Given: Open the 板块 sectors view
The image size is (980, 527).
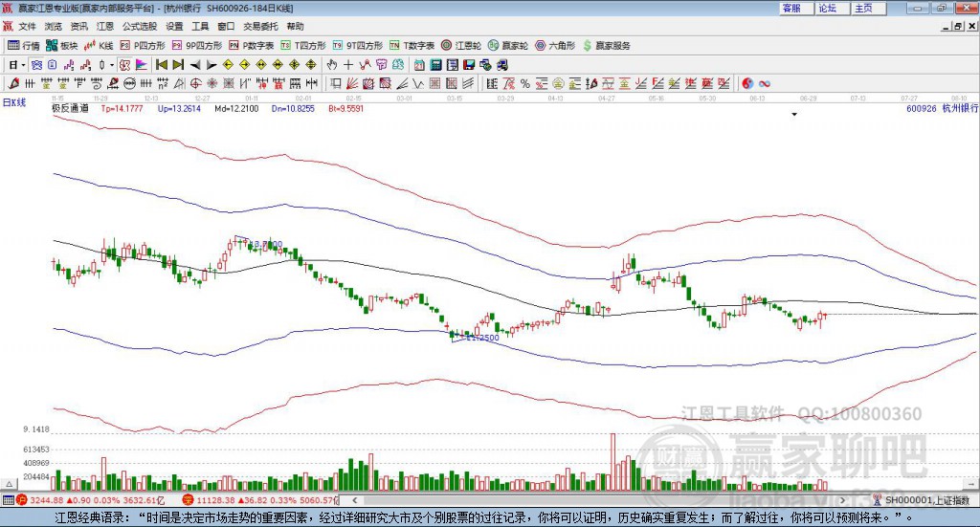Looking at the screenshot, I should point(62,46).
